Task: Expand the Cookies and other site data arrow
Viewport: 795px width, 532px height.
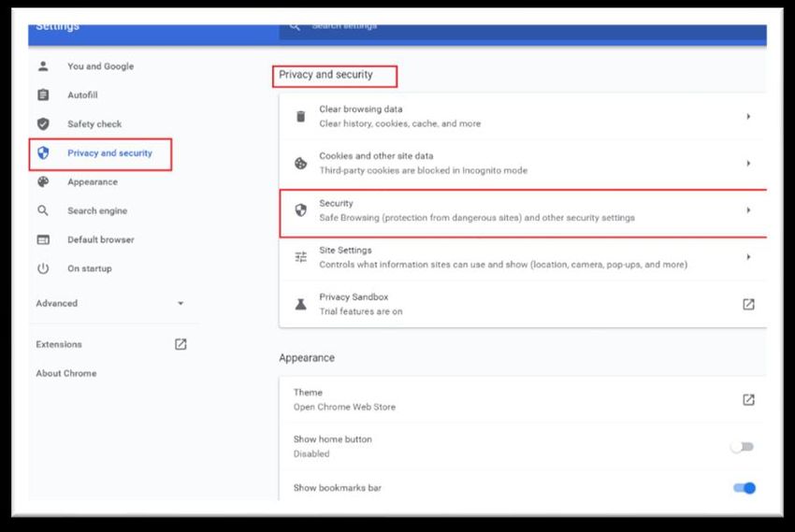Action: pos(748,163)
